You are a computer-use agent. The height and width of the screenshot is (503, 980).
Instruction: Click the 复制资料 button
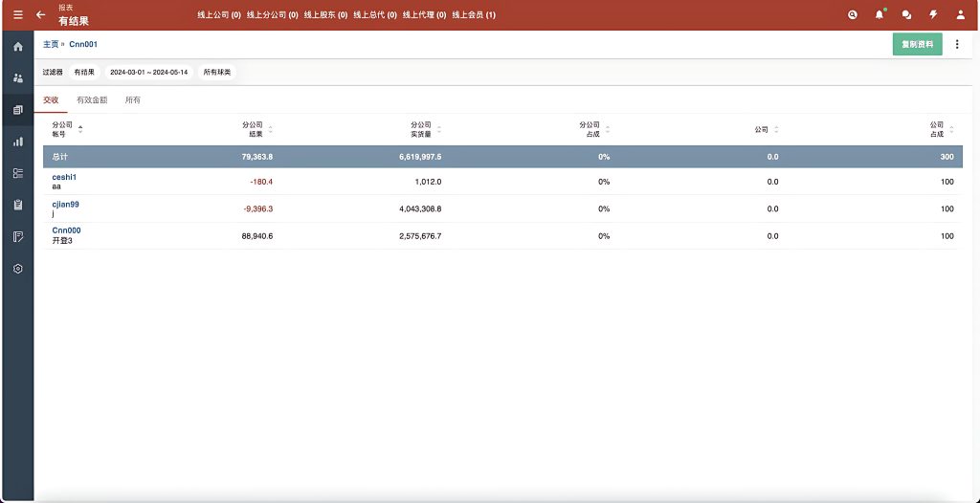917,44
